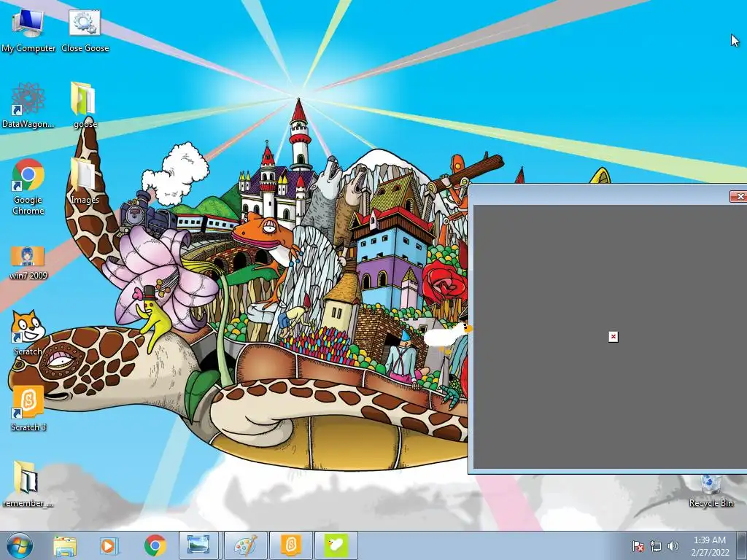Select the Close Goose shortcut icon
This screenshot has height=560, width=747.
[85, 31]
